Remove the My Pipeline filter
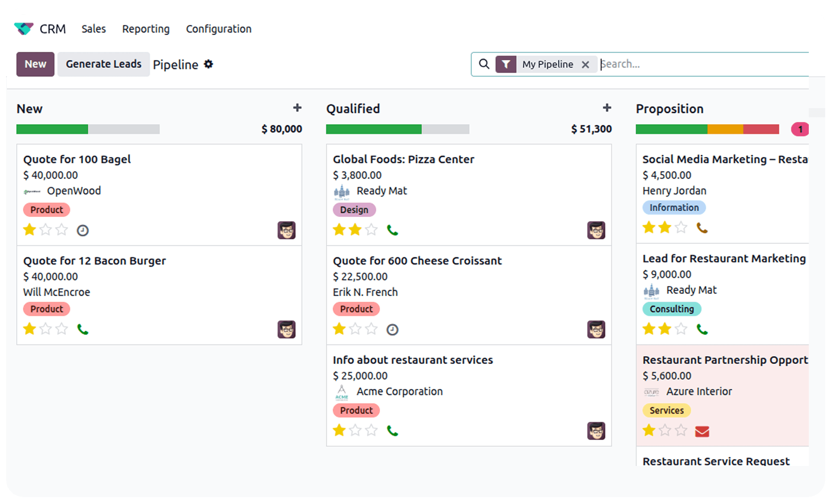 click(x=585, y=64)
